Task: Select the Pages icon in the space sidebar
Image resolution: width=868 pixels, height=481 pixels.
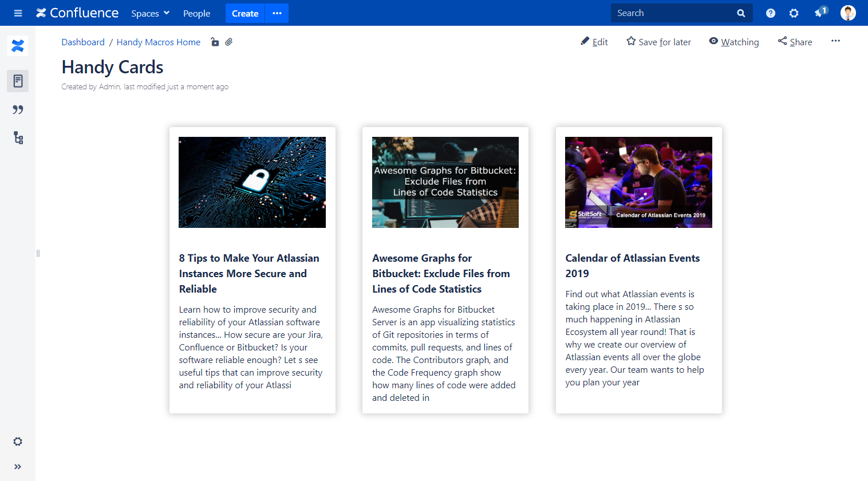Action: click(x=18, y=81)
